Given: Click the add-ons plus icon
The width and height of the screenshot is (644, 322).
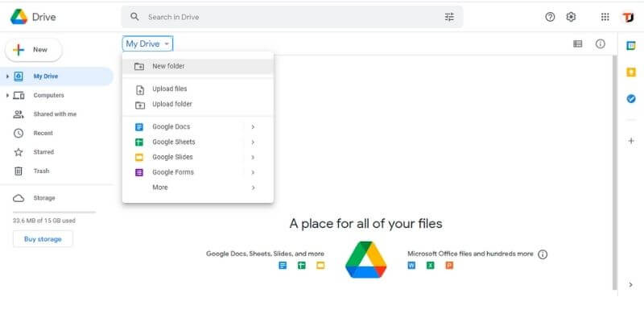Looking at the screenshot, I should [x=631, y=141].
